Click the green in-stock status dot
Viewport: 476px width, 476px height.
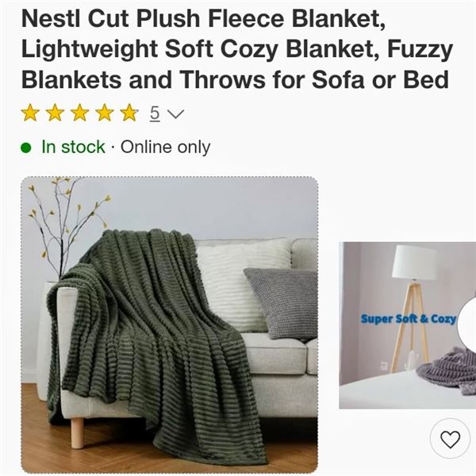[26, 148]
